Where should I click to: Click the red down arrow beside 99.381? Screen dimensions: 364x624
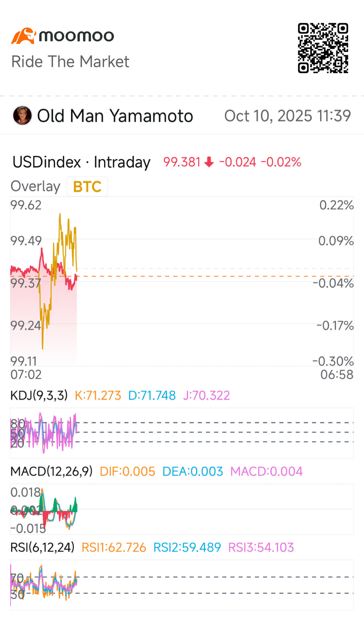209,162
